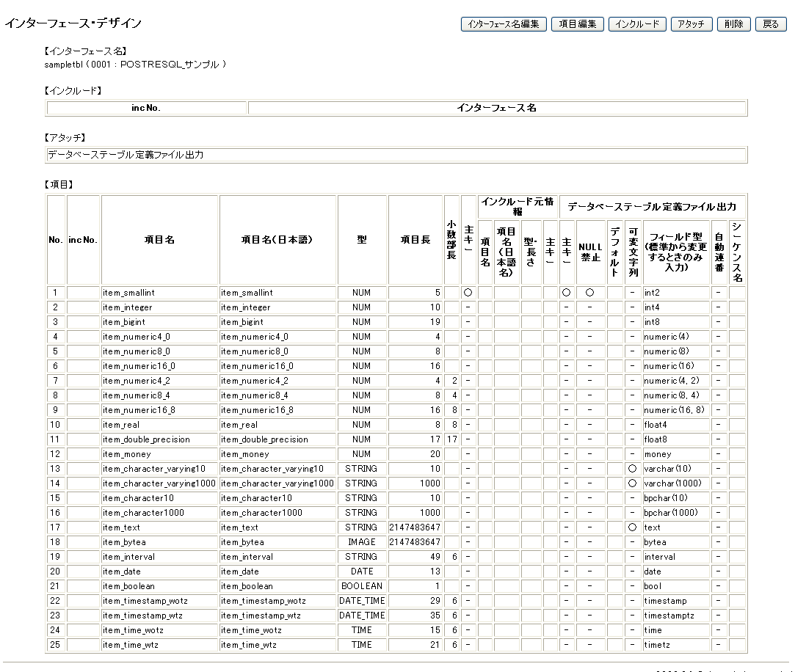The width and height of the screenshot is (795, 672).
Task: Click the timestamptz field type cell
Action: (x=676, y=616)
